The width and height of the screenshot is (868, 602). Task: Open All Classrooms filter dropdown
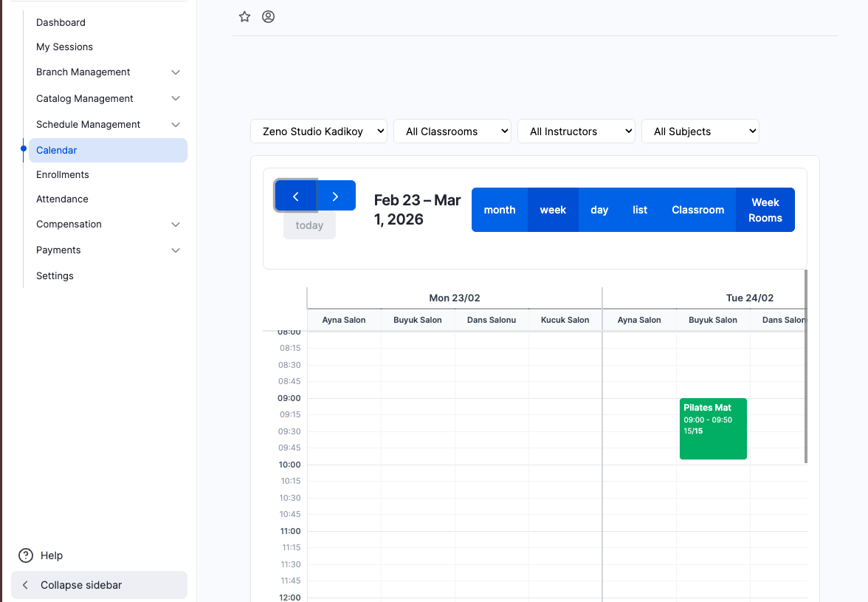pos(452,131)
